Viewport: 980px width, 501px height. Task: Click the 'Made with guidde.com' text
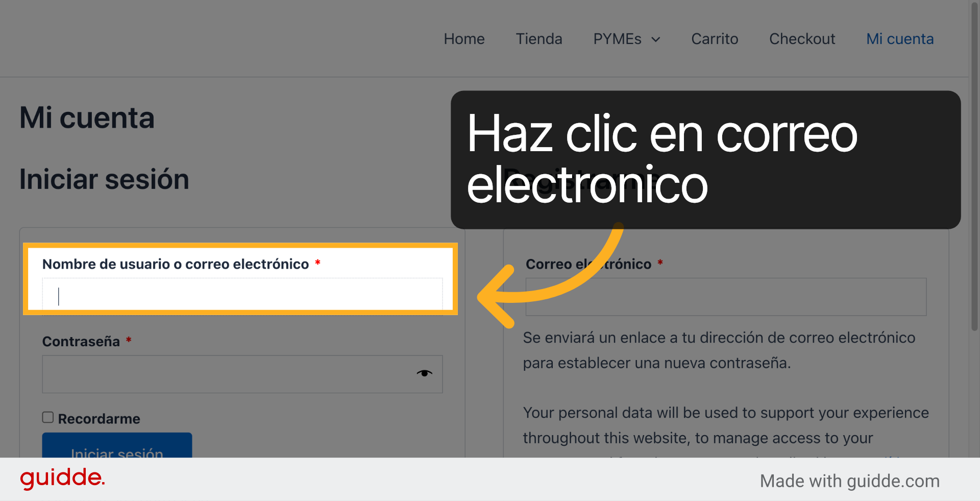tap(849, 481)
